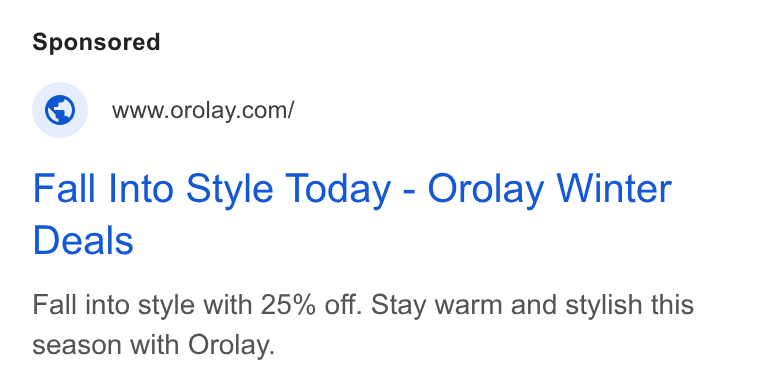Click the word 'Winter' in the headline
This screenshot has height=386, width=760.
614,188
